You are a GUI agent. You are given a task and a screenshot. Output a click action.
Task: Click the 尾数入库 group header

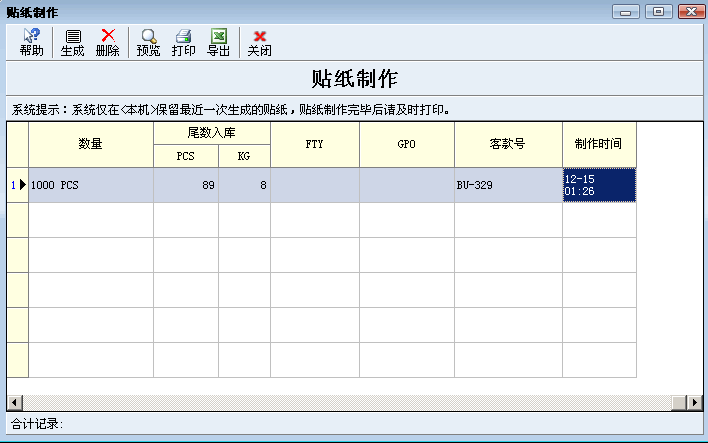[212, 133]
